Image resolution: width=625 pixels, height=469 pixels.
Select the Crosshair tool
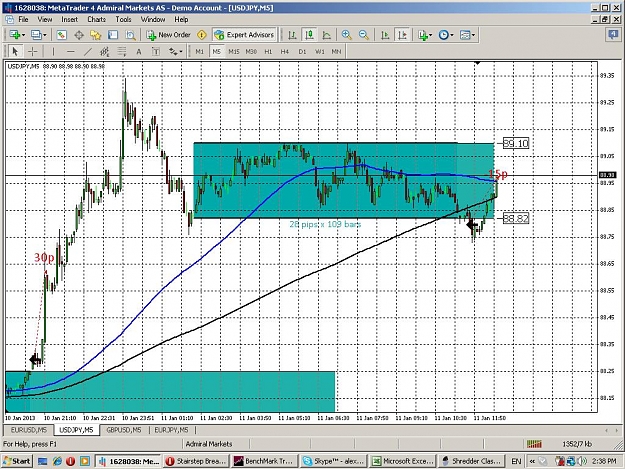[32, 51]
